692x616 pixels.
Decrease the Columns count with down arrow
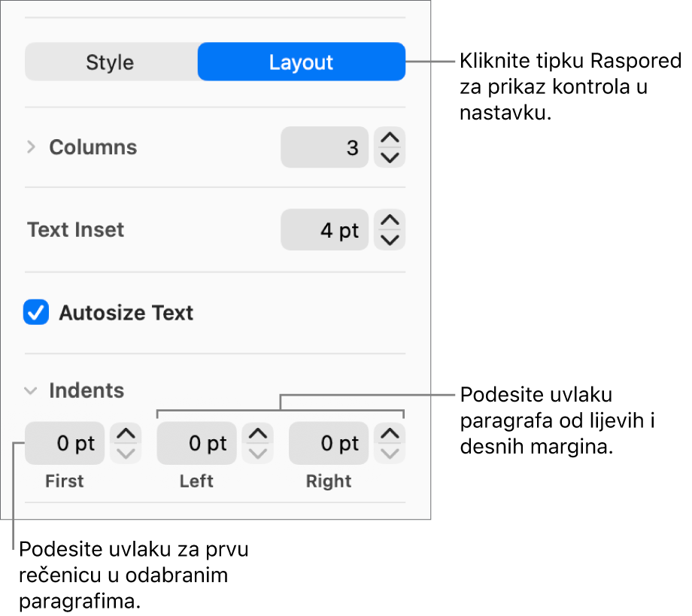click(x=390, y=156)
